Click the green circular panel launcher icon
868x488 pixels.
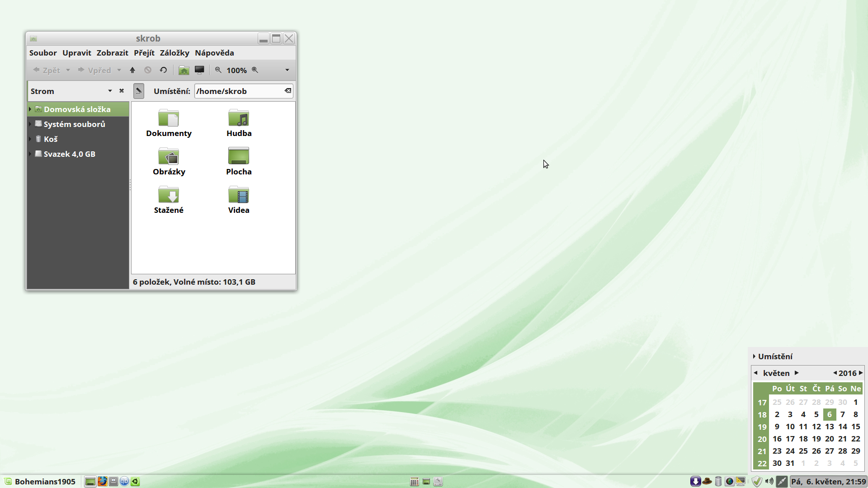tap(135, 481)
